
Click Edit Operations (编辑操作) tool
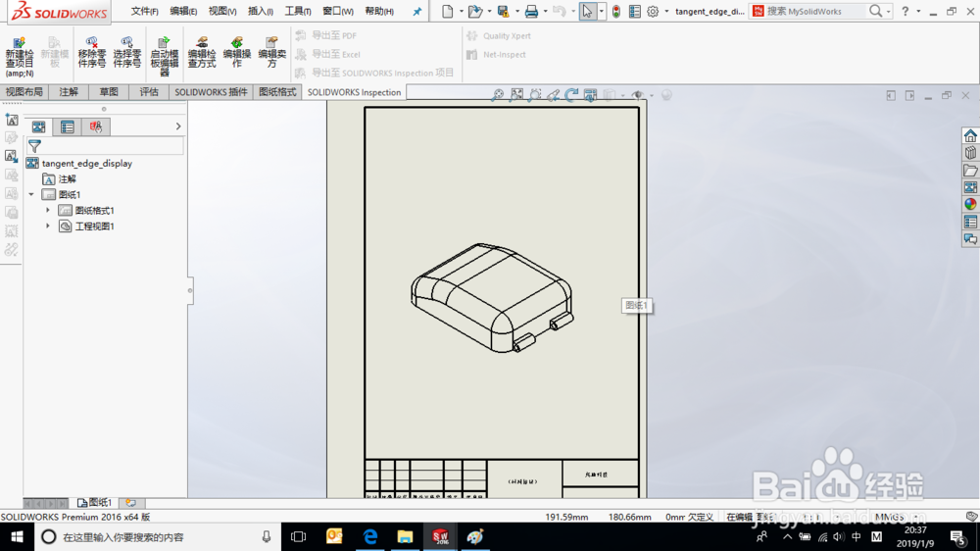point(237,52)
